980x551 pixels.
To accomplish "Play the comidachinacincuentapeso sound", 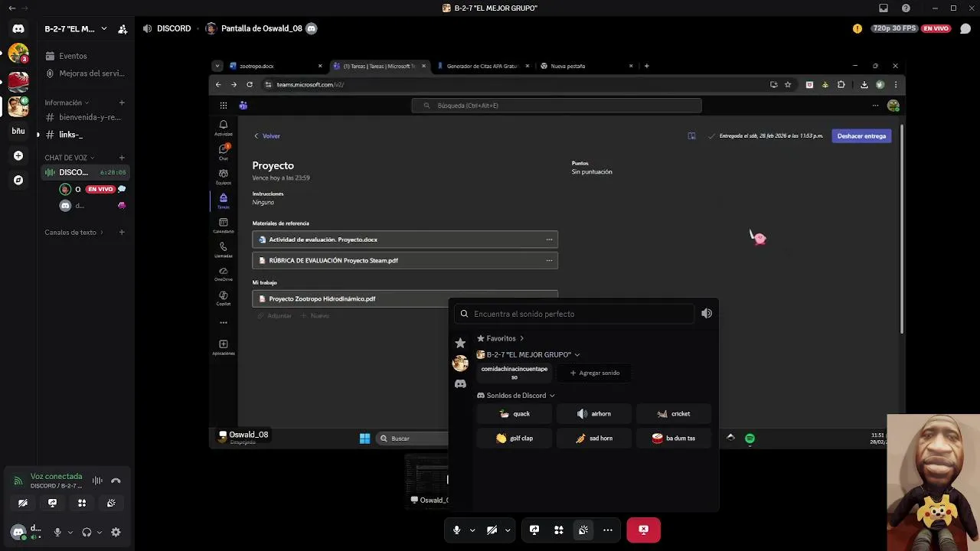I will point(514,373).
